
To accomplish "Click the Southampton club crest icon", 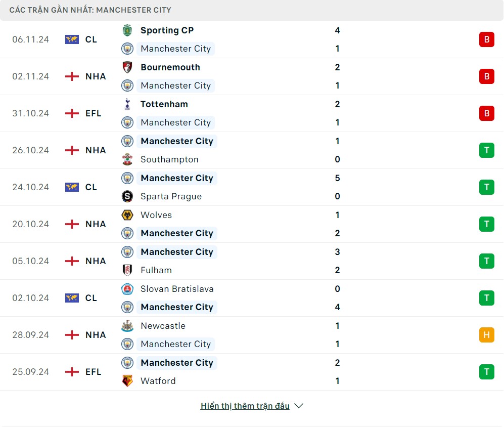I will click(x=127, y=159).
